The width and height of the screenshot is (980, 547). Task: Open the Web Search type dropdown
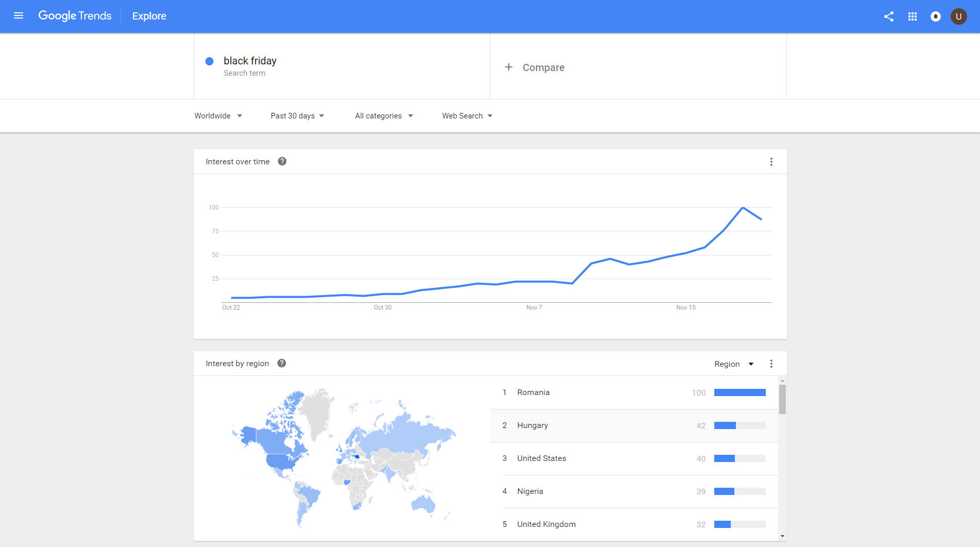coord(468,116)
